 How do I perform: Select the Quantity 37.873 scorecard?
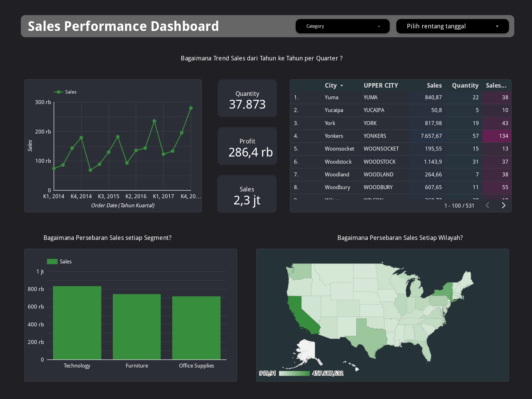point(247,98)
